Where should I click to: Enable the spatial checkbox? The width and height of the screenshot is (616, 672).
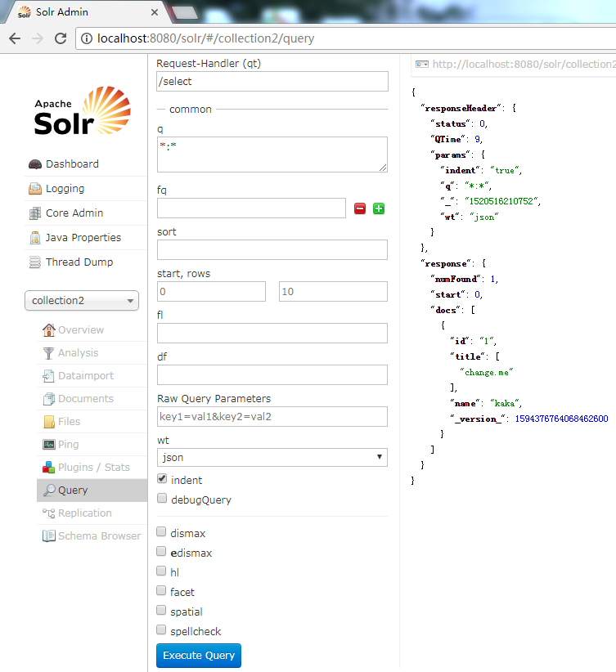coord(161,610)
